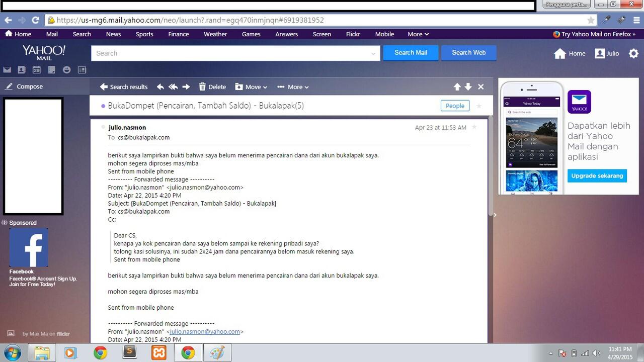Image resolution: width=644 pixels, height=362 pixels.
Task: Open calendar icon under Yahoo logo
Action: [x=37, y=70]
